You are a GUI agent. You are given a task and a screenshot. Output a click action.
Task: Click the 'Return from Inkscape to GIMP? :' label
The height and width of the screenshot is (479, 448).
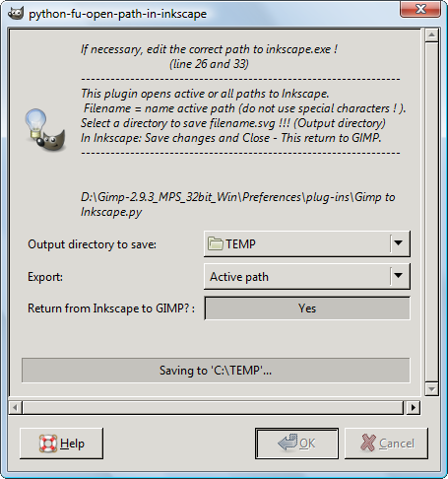click(111, 308)
